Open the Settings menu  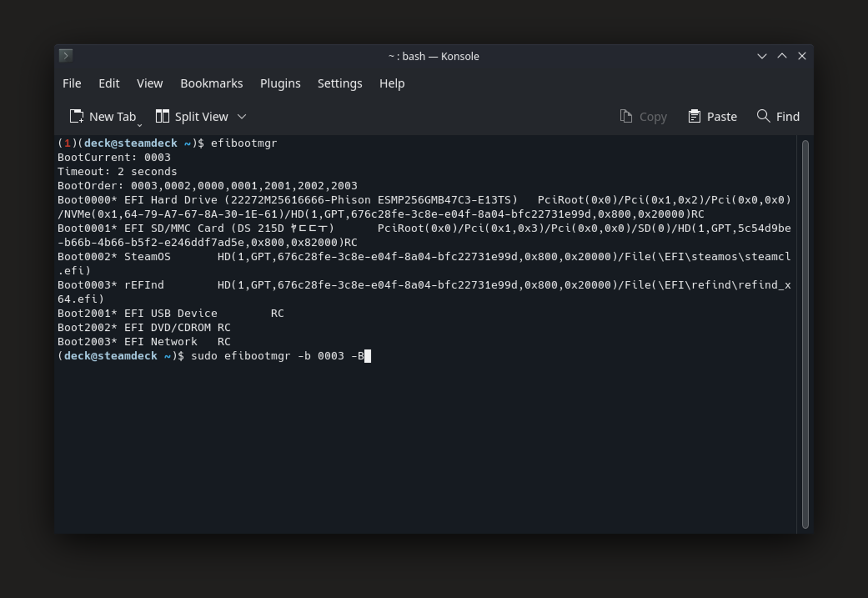(340, 83)
